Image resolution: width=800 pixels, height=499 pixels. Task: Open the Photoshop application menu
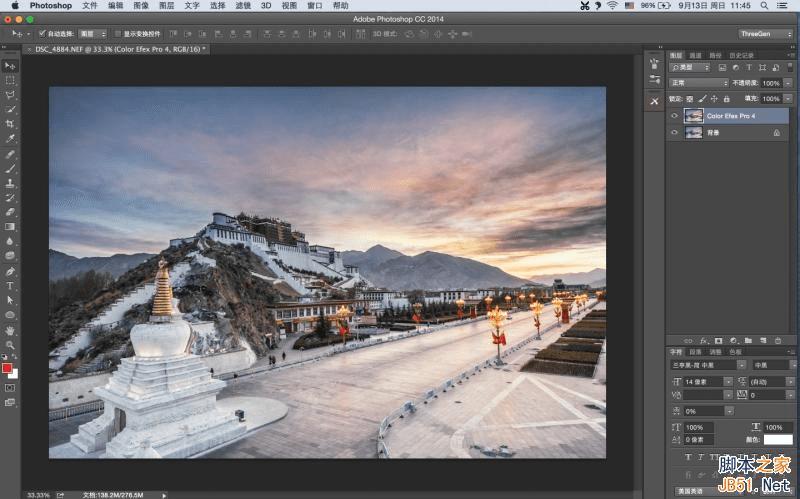[51, 6]
